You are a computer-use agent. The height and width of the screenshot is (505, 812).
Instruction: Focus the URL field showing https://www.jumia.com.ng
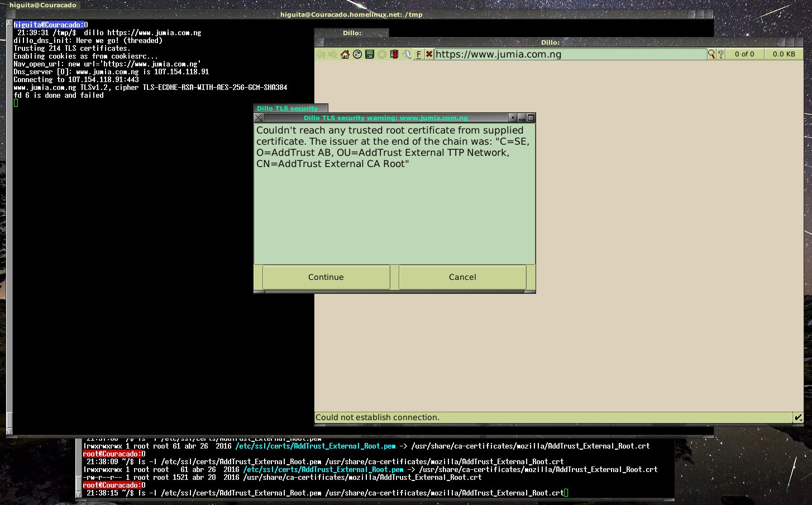(x=570, y=54)
